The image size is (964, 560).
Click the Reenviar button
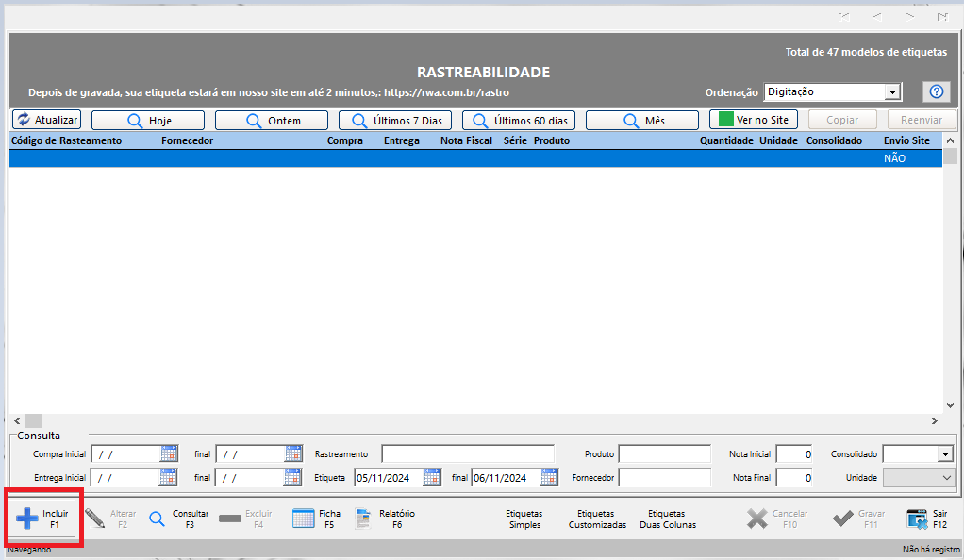[x=922, y=120]
